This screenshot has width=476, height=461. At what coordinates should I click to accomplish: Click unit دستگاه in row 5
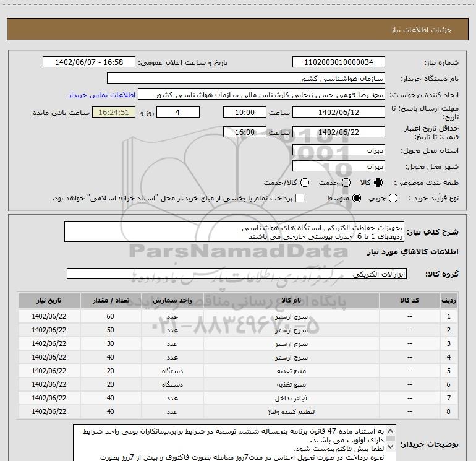(x=172, y=371)
